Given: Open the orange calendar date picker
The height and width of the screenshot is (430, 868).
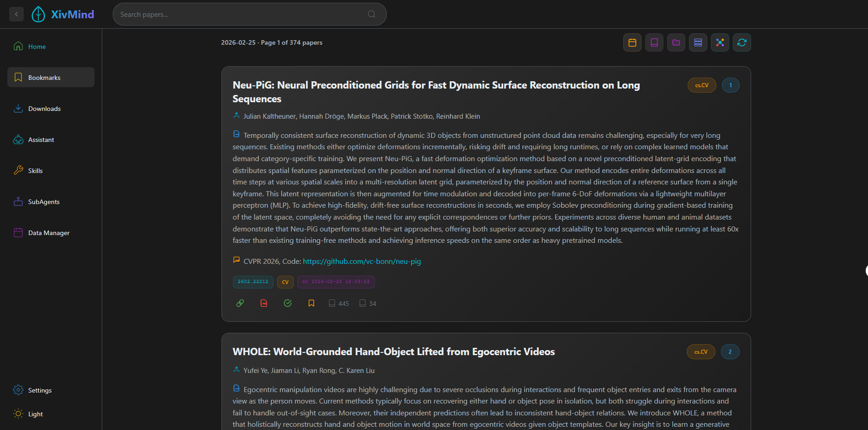Looking at the screenshot, I should point(632,42).
